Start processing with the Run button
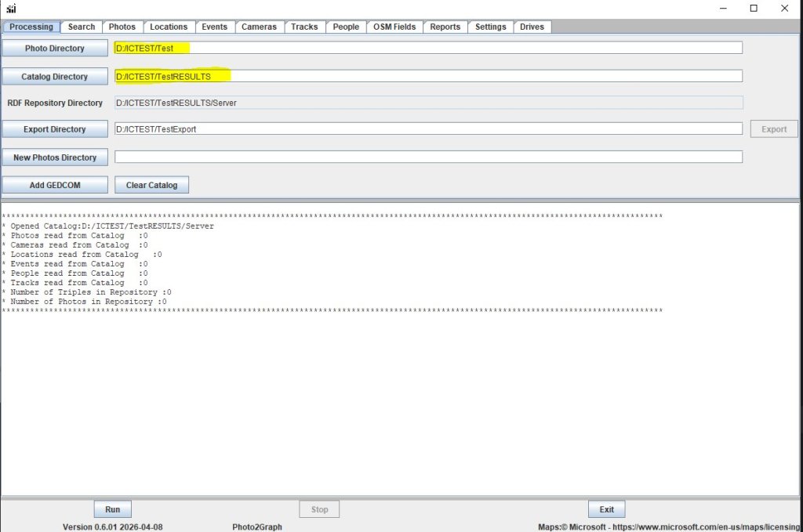Image resolution: width=803 pixels, height=532 pixels. point(112,509)
